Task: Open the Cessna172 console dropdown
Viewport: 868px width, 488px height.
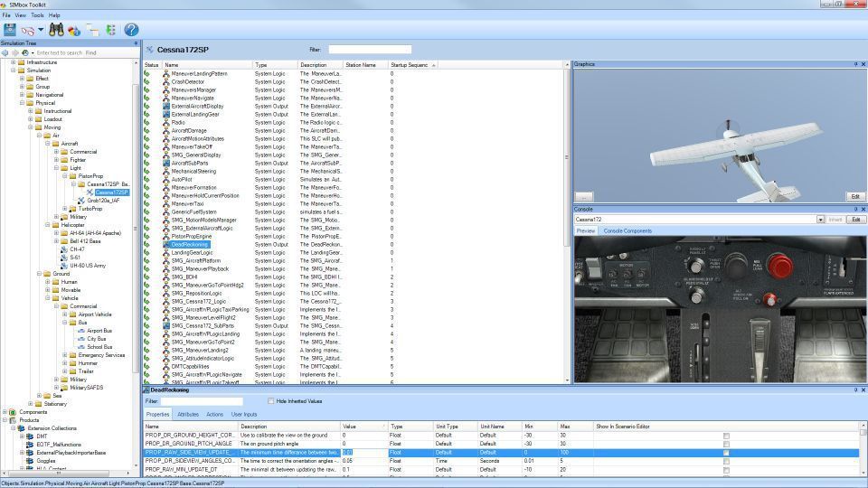Action: tap(820, 220)
